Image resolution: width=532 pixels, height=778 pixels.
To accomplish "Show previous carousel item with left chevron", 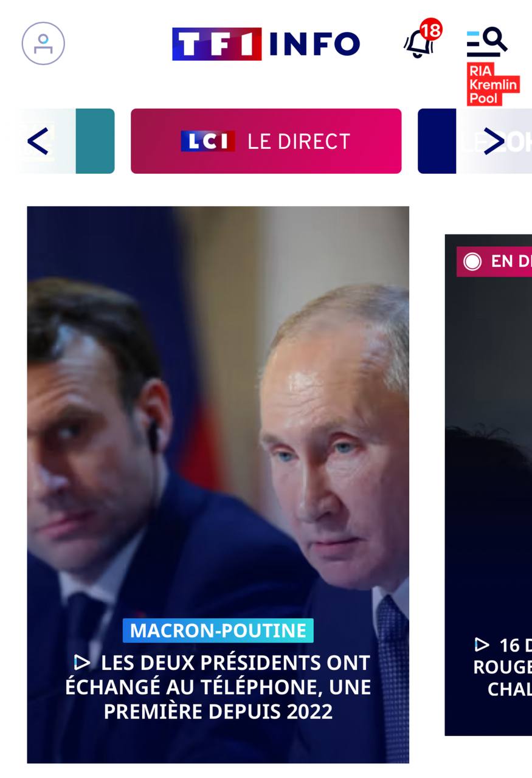I will (38, 141).
